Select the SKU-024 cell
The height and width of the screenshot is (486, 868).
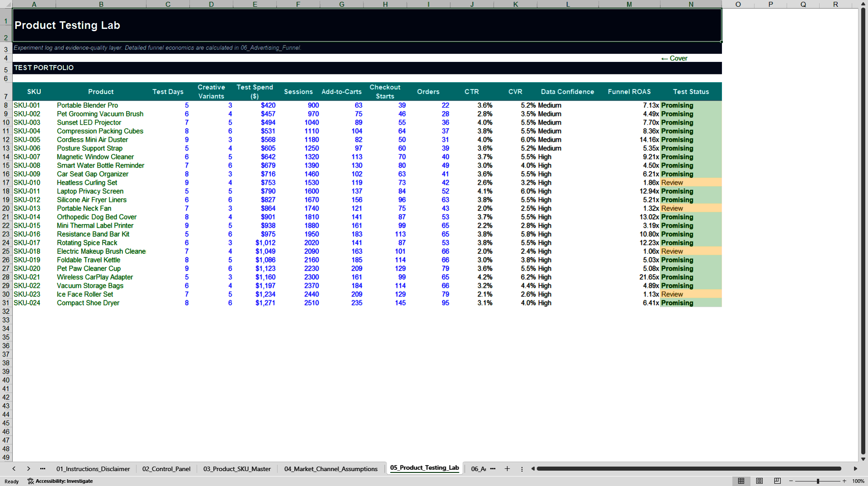pos(34,303)
